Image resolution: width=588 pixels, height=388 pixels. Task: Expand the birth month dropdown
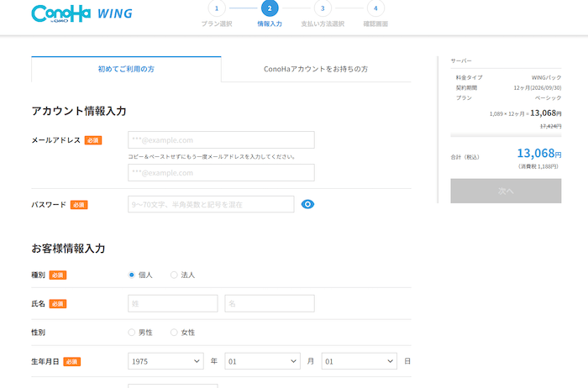pyautogui.click(x=262, y=361)
